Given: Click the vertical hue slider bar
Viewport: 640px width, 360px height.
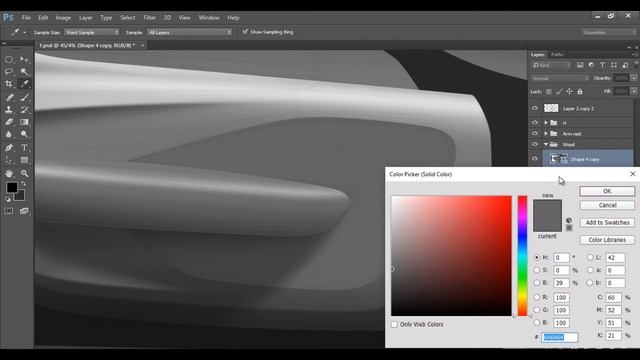Looking at the screenshot, I should point(522,256).
